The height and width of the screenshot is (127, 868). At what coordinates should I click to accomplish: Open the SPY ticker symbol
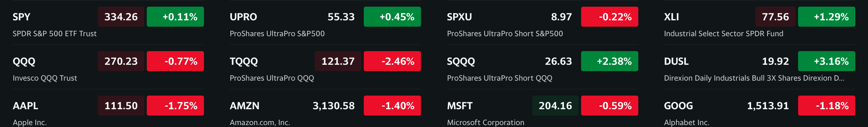pyautogui.click(x=21, y=17)
